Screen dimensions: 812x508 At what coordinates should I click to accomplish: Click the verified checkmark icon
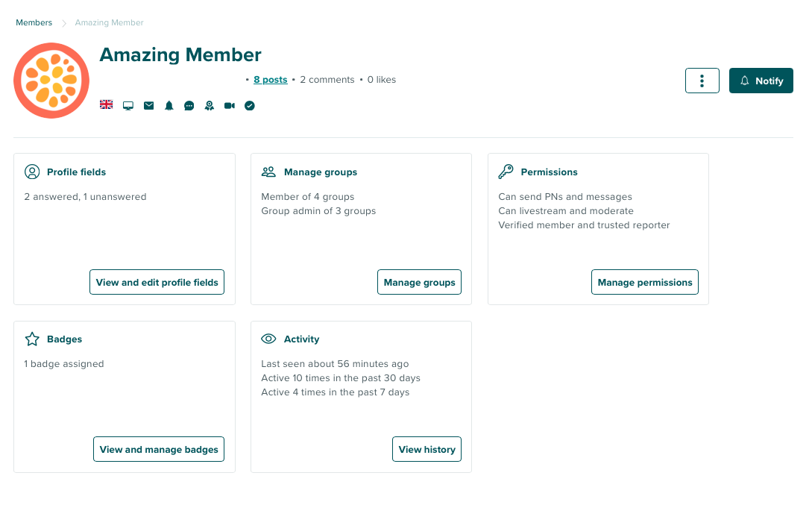coord(249,105)
